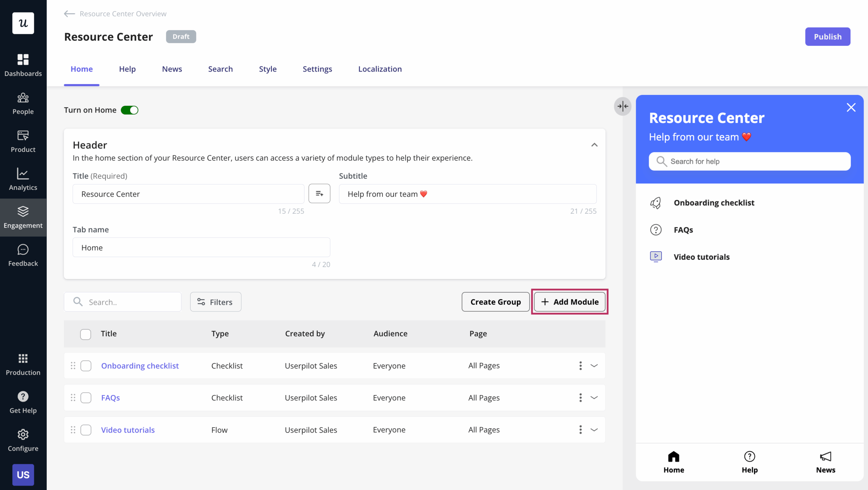Switch to the Localization tab
Viewport: 868px width, 490px height.
click(380, 69)
